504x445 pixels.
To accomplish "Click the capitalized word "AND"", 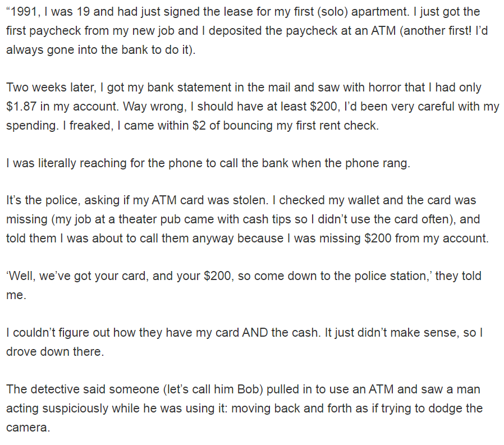I will (x=255, y=333).
